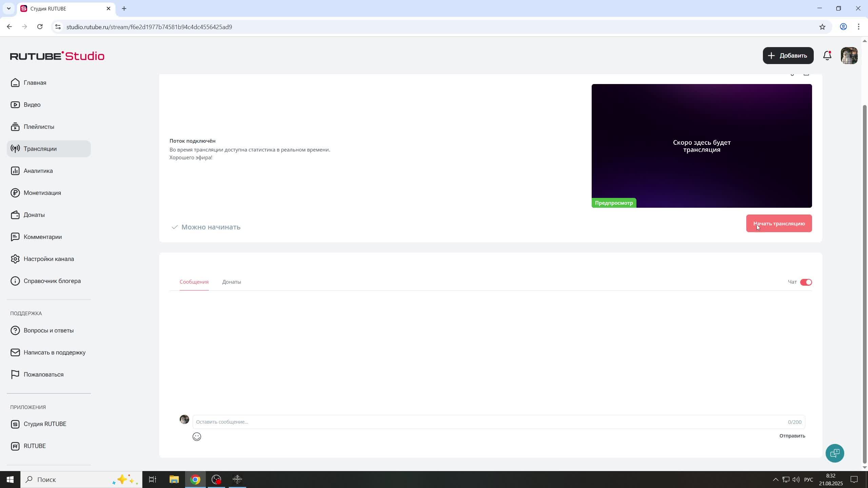Open the support chat bubble widget
Viewport: 868px width, 488px height.
834,453
